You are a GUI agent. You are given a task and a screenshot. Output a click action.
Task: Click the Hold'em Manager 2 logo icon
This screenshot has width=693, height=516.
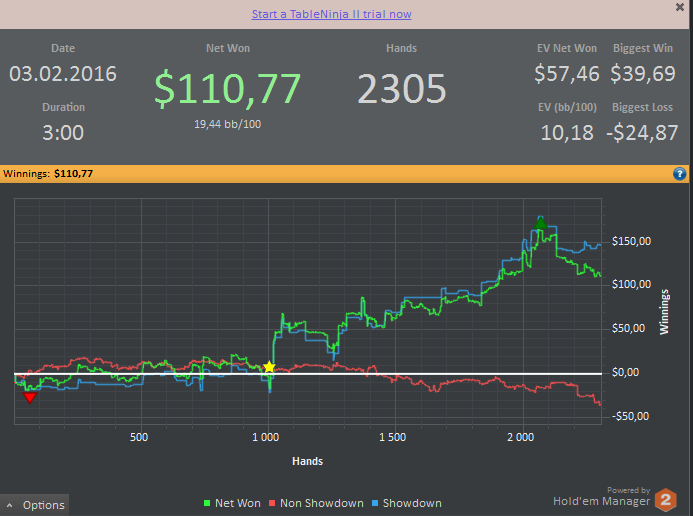[666, 500]
